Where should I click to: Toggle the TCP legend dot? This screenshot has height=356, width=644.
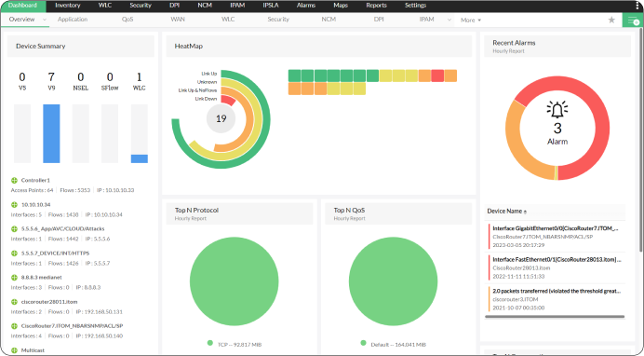click(x=210, y=343)
